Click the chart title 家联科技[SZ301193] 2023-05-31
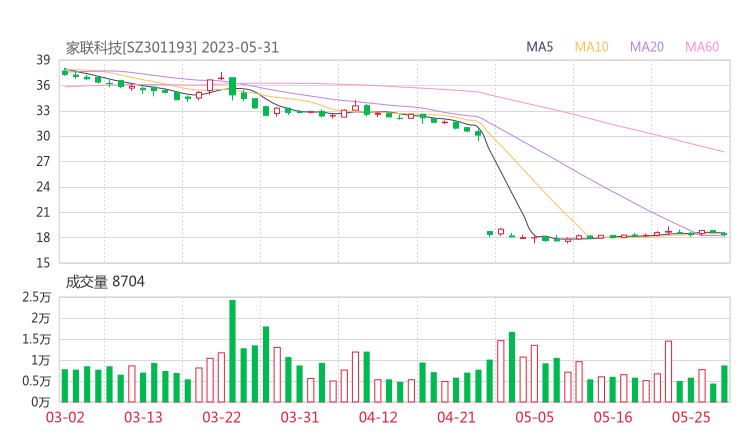Viewport: 740px width, 440px height. pos(172,48)
